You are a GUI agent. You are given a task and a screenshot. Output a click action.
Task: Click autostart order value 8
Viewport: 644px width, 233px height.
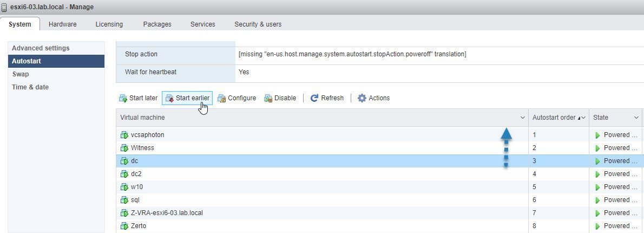[x=534, y=226]
